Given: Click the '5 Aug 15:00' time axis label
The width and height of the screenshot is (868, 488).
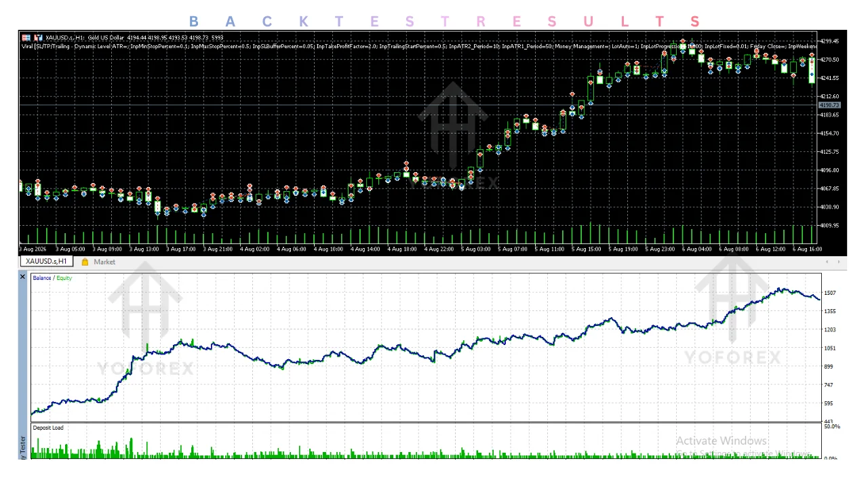Looking at the screenshot, I should 586,249.
